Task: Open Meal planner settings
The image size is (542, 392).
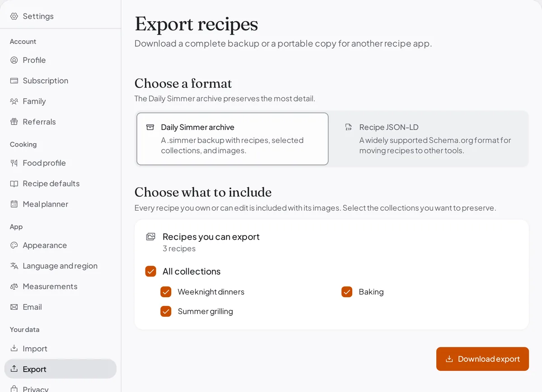Action: [61, 204]
